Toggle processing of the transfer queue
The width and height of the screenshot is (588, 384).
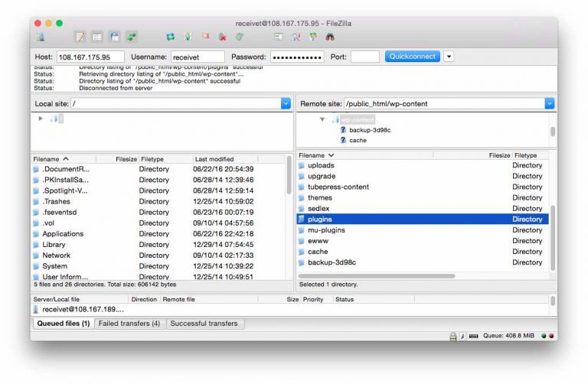click(x=188, y=37)
